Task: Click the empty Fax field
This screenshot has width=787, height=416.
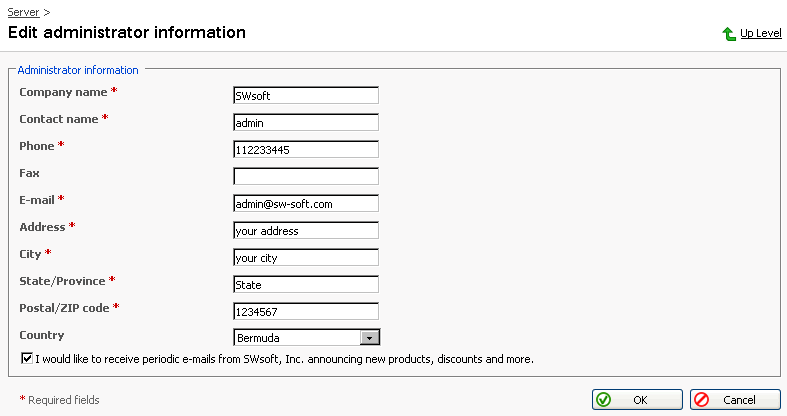Action: click(306, 177)
